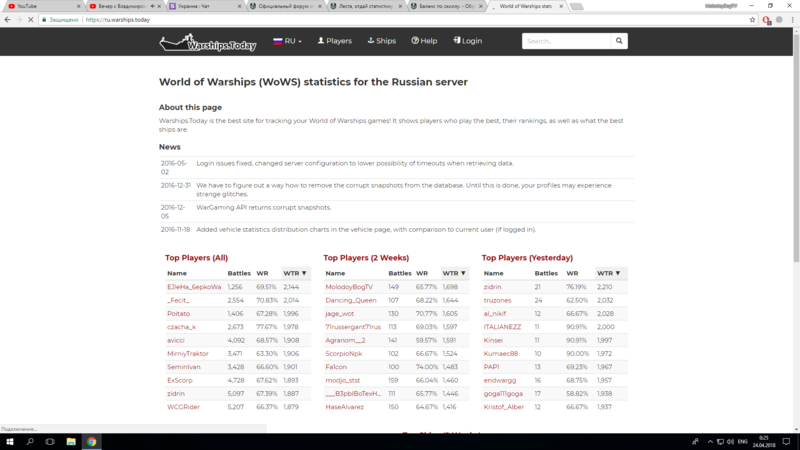Open player jage_wot profile
Image resolution: width=800 pixels, height=450 pixels.
[x=339, y=313]
